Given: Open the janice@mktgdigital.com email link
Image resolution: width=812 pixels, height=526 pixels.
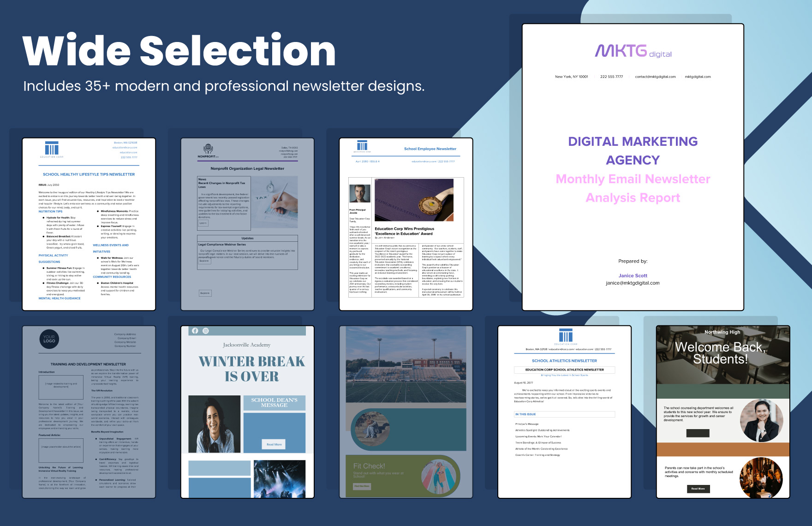Looking at the screenshot, I should point(633,283).
